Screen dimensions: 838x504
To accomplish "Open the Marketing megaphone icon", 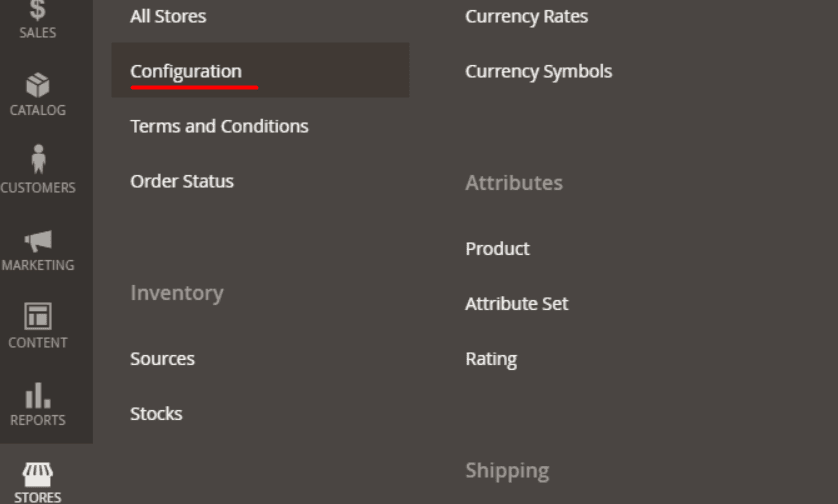I will (x=38, y=241).
